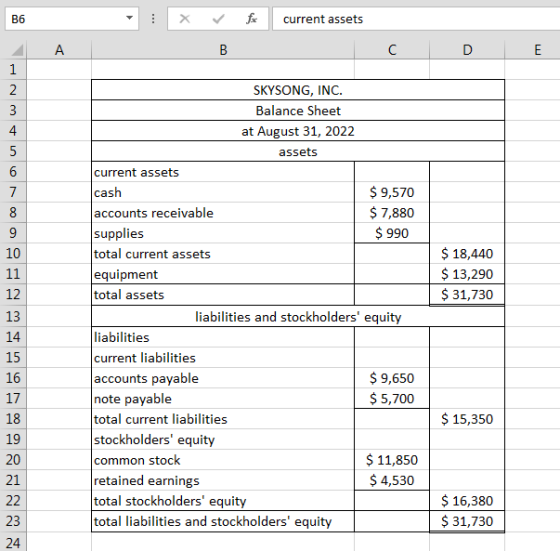The width and height of the screenshot is (560, 551).
Task: Click the three-dot handle beside Name Box
Action: (x=153, y=19)
